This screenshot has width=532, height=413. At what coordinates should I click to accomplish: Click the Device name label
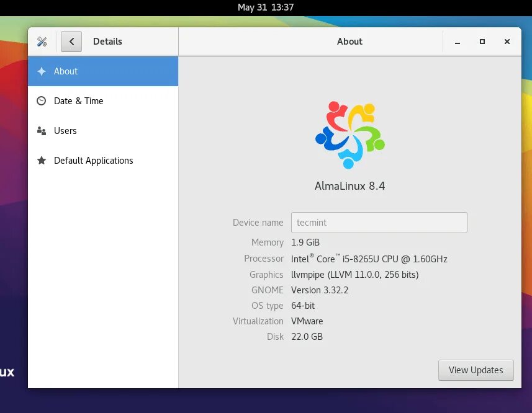(258, 223)
